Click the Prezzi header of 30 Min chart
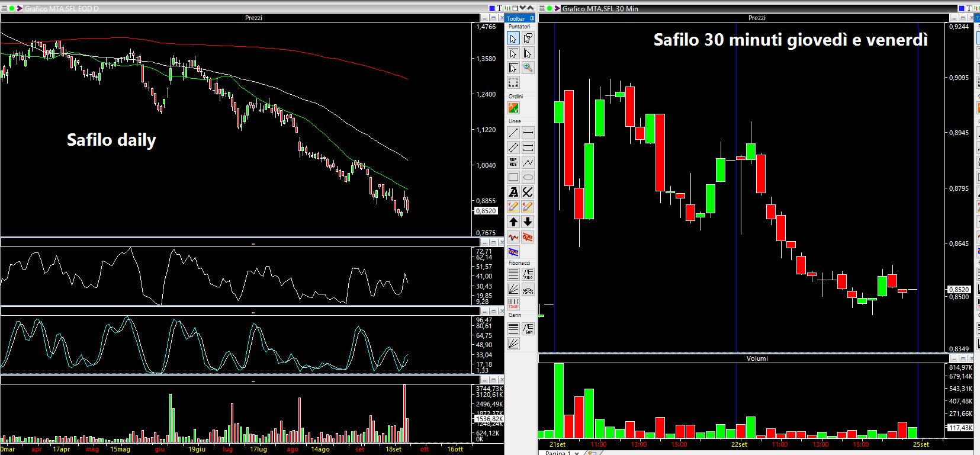This screenshot has height=455, width=980. point(757,18)
